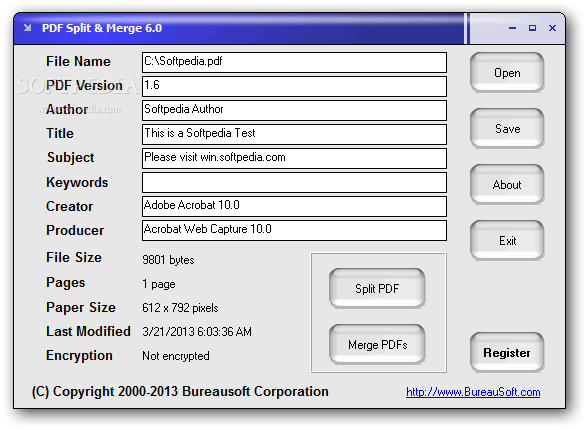Click the '1 page' pages value
The image size is (586, 429).
coord(159,284)
